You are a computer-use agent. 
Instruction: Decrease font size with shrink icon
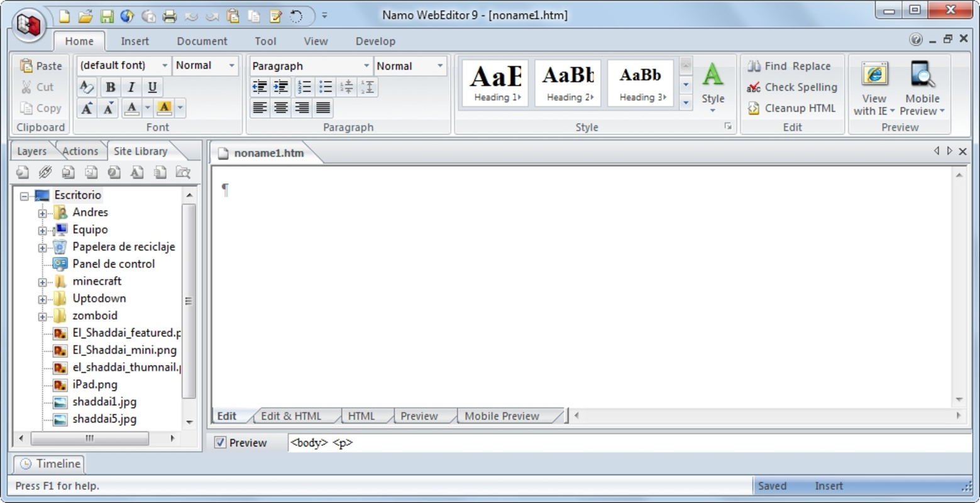pyautogui.click(x=108, y=108)
